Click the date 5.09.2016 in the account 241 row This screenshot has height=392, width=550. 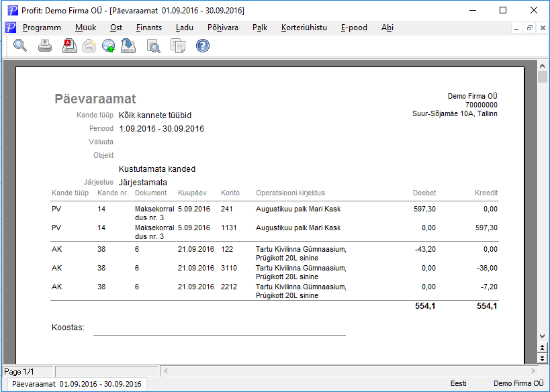(194, 209)
